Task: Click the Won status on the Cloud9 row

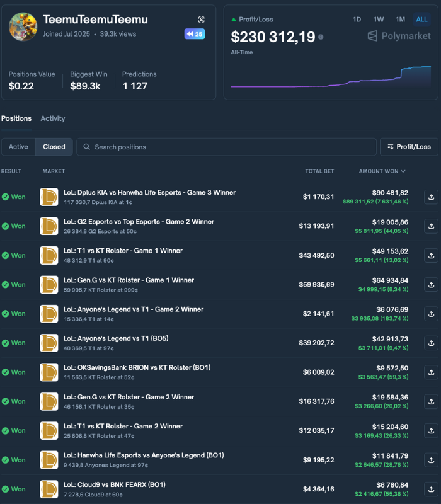Action: pos(13,489)
